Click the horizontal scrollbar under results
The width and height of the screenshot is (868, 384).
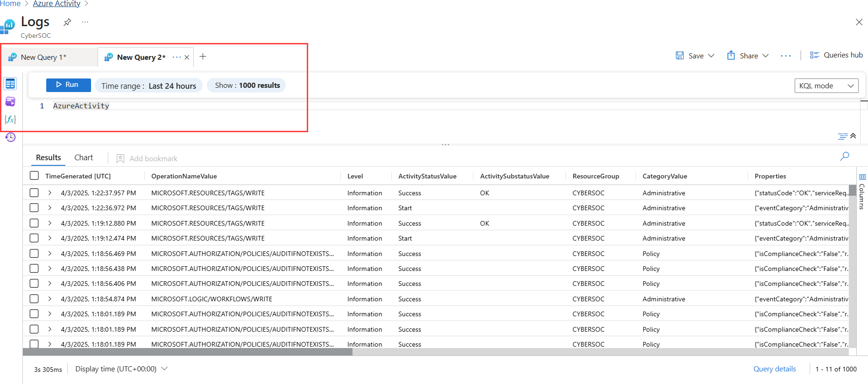pyautogui.click(x=188, y=352)
